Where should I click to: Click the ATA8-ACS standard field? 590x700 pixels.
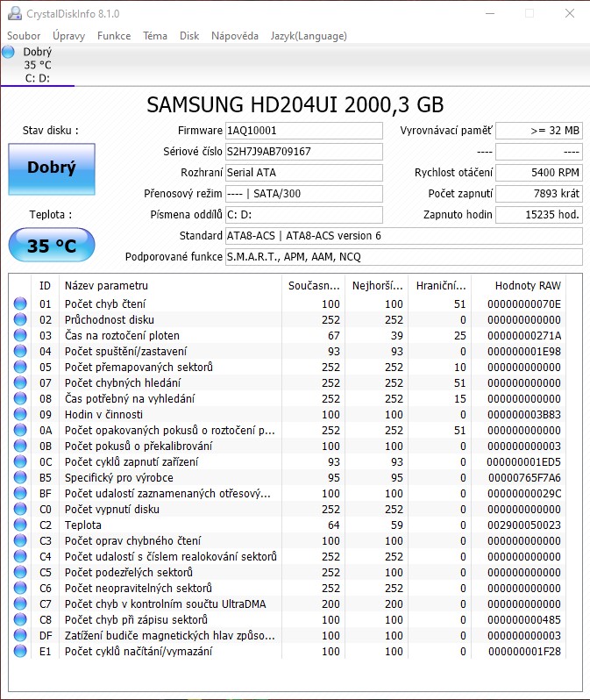(x=404, y=235)
